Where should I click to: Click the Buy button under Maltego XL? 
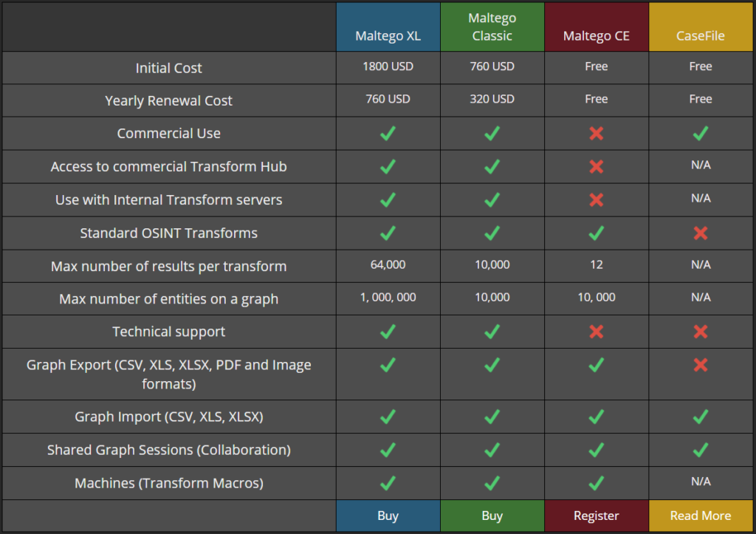388,516
